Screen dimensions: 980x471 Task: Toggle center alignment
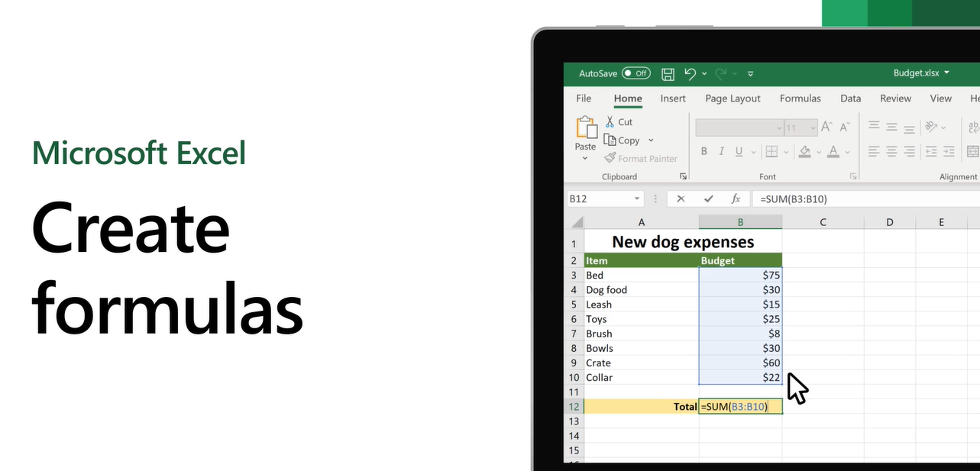point(891,151)
